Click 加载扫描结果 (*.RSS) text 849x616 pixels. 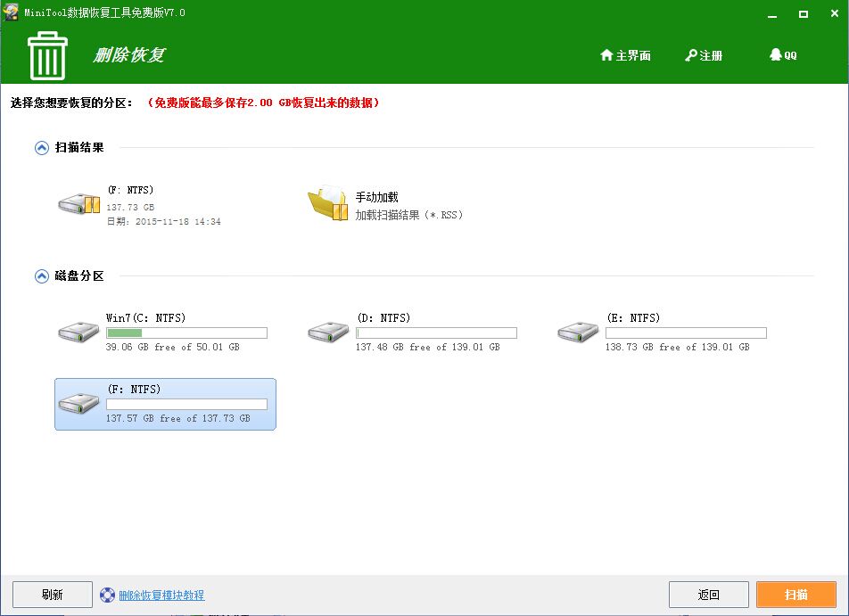pos(408,215)
